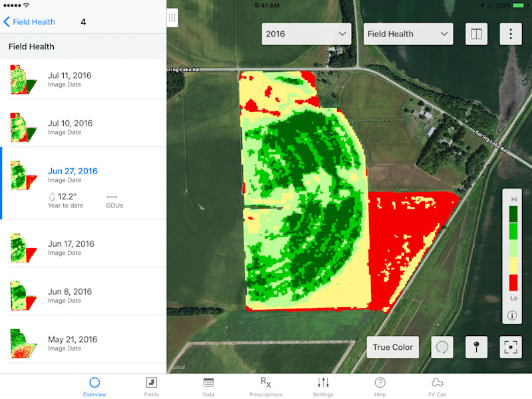The image size is (532, 399).
Task: Switch to the Fields tab
Action: coord(152,386)
